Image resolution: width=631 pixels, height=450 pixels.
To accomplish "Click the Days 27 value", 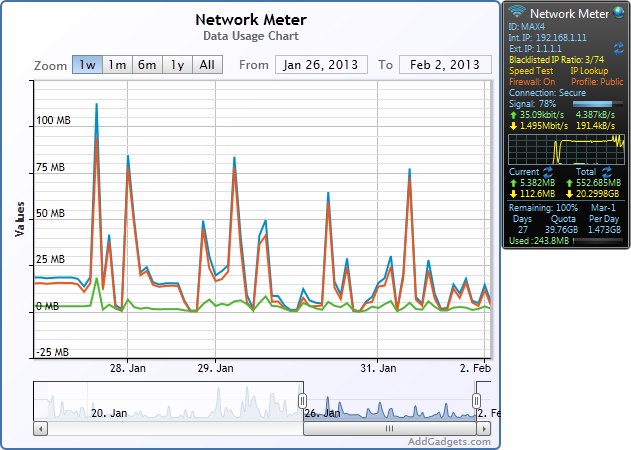I will point(522,230).
